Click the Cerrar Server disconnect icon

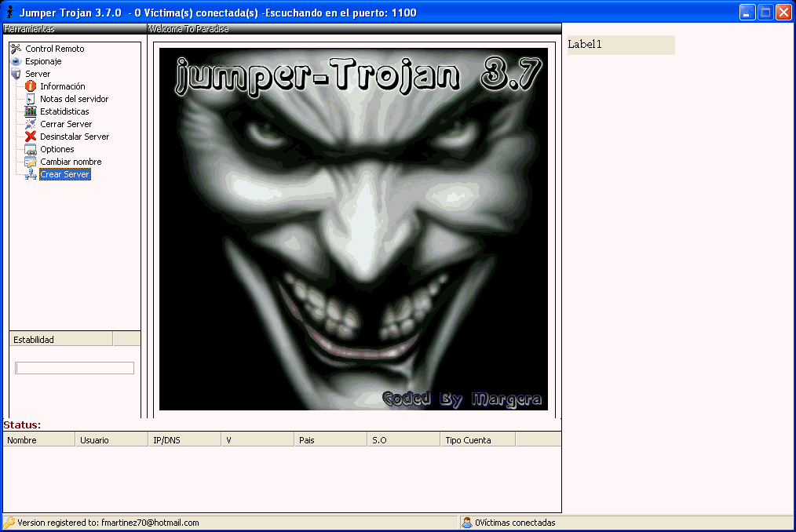point(29,124)
